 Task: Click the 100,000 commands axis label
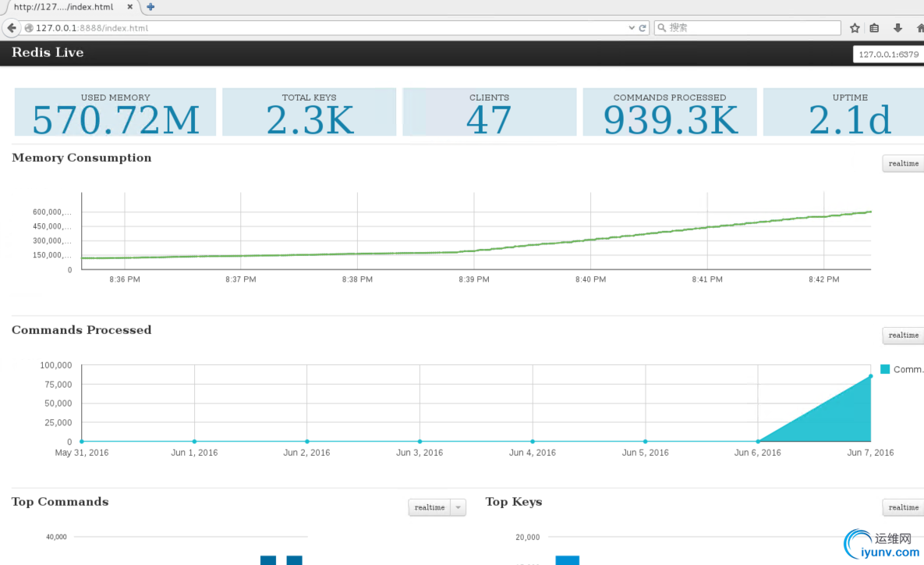[x=56, y=366]
